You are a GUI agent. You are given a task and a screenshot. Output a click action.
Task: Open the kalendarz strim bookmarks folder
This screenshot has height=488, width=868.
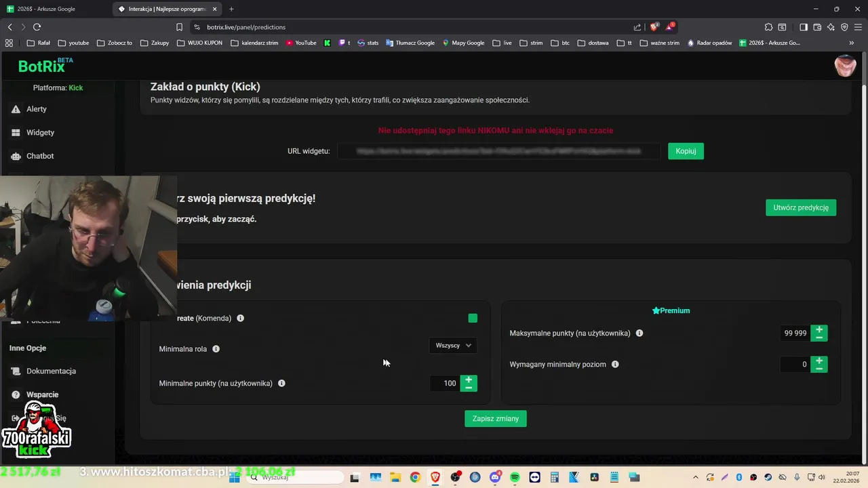[x=254, y=43]
